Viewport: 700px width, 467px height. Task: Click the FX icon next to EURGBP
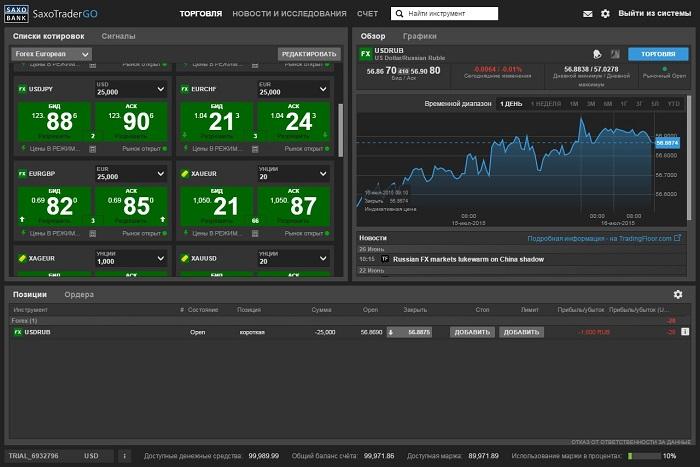click(22, 173)
